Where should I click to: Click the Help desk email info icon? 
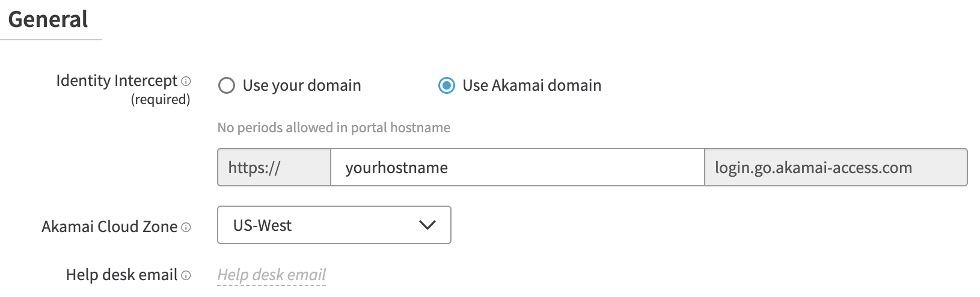click(186, 275)
